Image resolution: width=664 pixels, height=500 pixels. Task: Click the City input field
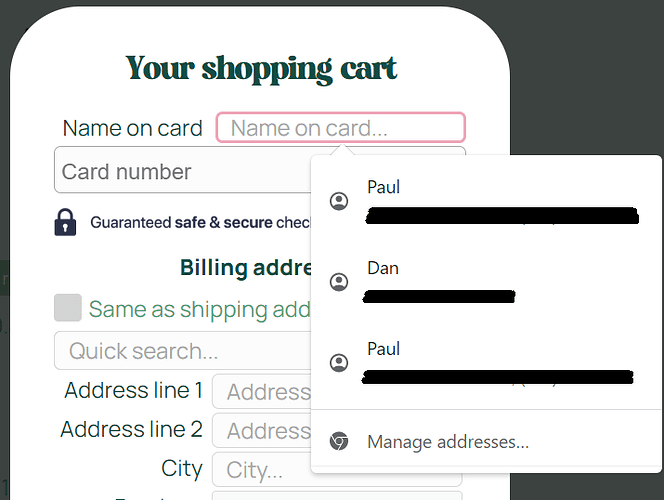(260, 469)
